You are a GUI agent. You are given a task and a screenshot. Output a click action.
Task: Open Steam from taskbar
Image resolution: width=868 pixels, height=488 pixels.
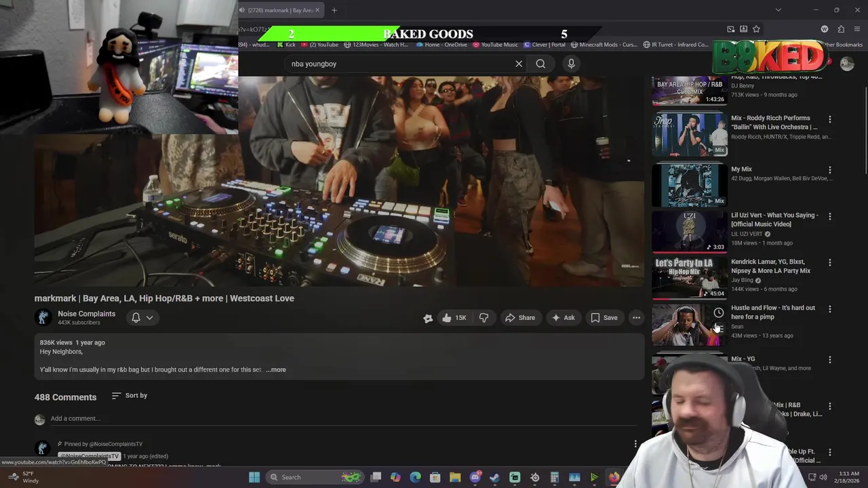(x=494, y=477)
